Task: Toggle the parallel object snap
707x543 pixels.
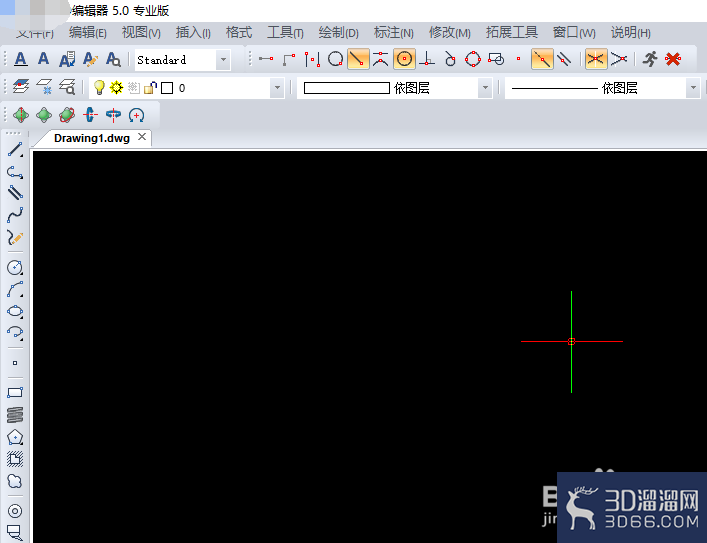Action: (x=564, y=59)
